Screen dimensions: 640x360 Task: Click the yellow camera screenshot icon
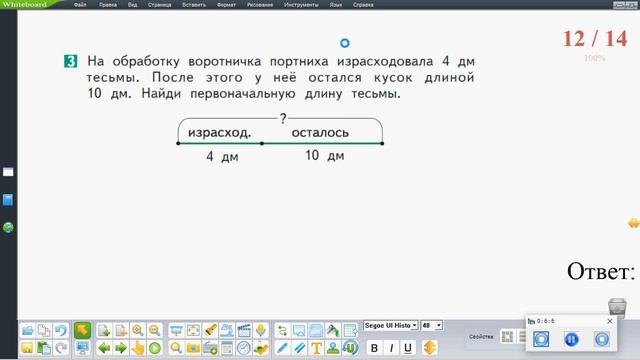point(193,348)
